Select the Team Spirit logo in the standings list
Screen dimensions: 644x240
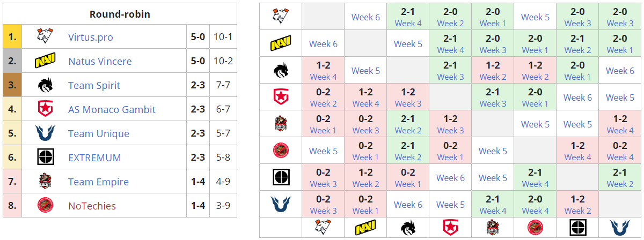tap(45, 86)
